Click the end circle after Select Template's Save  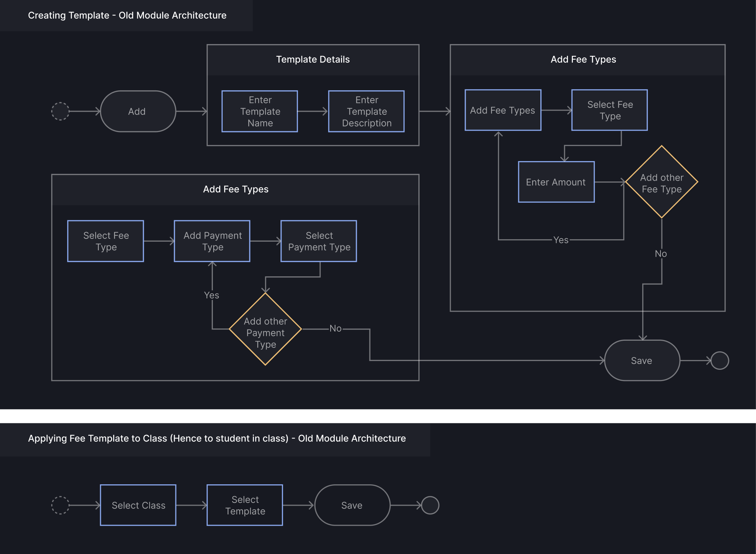pos(430,505)
